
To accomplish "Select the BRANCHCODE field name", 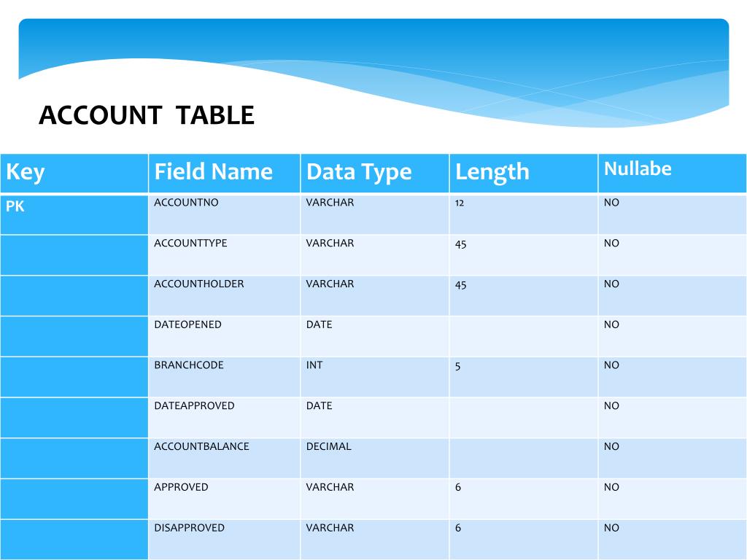I will pos(189,365).
